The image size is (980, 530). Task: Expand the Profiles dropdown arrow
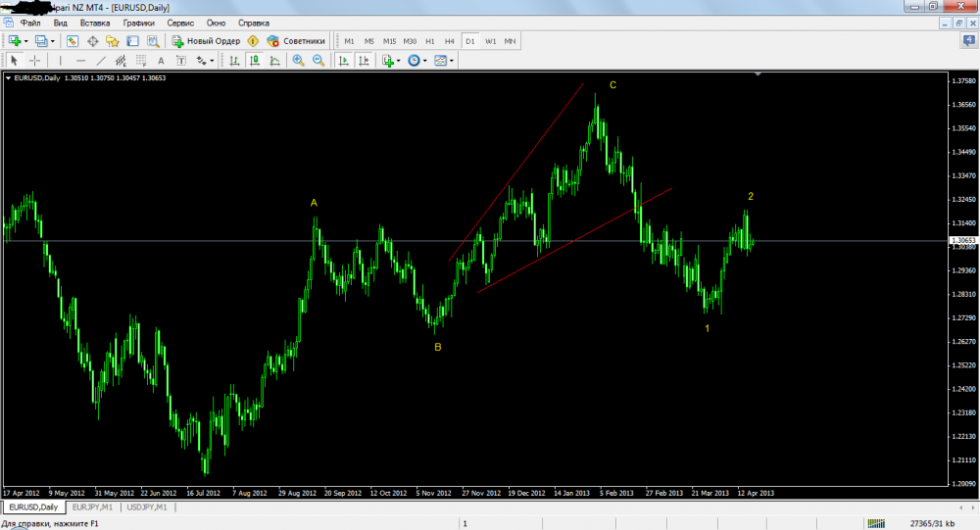[53, 41]
